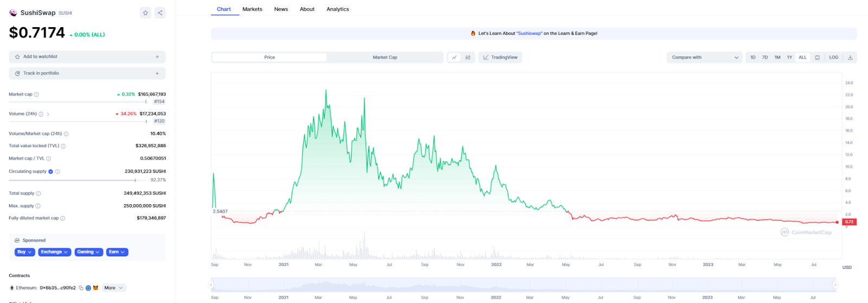Switch to line chart view icon
868x303 pixels.
pos(454,58)
